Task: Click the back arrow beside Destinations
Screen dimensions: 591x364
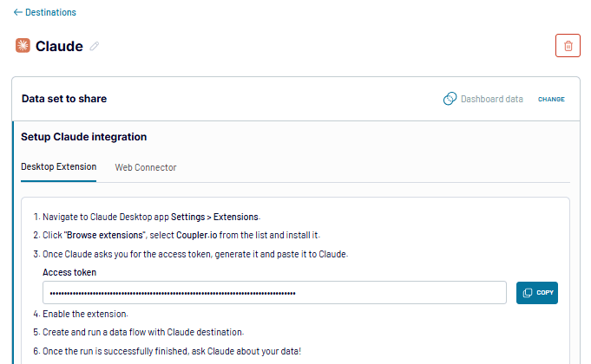Action: click(x=17, y=13)
